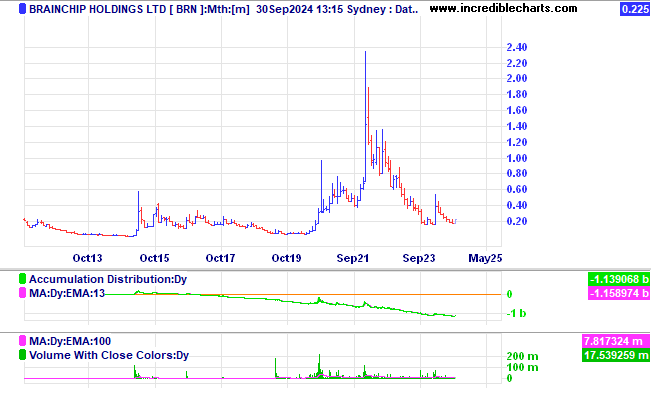
Task: Click the Sep21 date axis label
Action: (353, 258)
